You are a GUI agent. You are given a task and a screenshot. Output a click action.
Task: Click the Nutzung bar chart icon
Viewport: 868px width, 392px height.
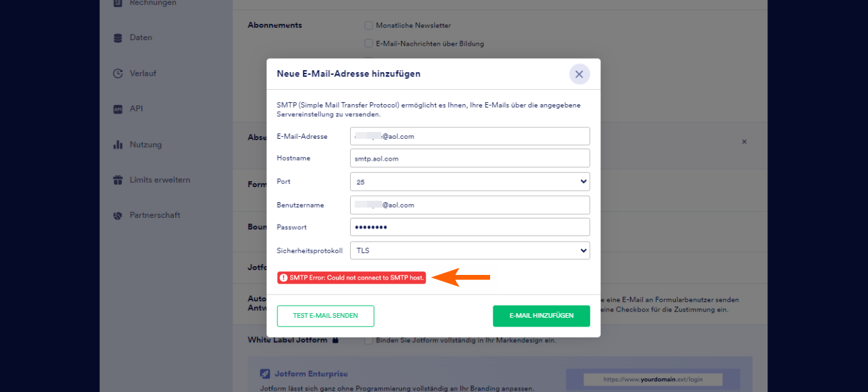point(118,144)
